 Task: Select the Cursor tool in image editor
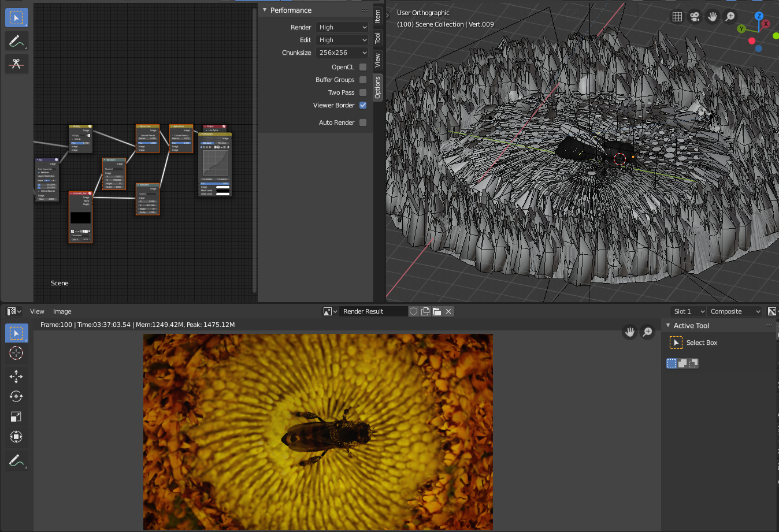click(16, 354)
